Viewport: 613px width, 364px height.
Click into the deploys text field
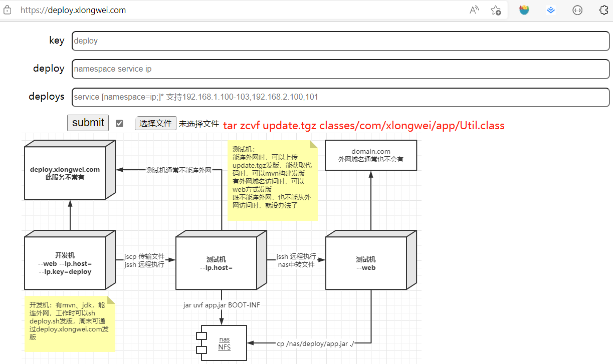[x=341, y=97]
